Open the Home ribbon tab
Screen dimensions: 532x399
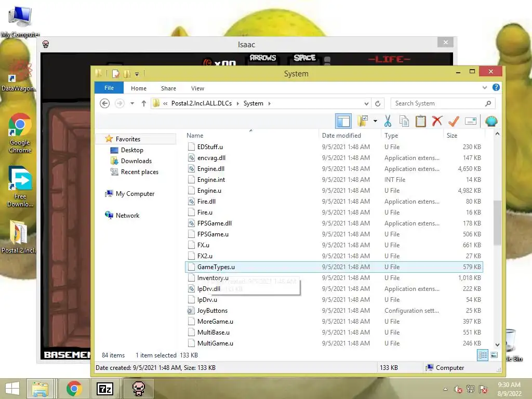pos(138,88)
